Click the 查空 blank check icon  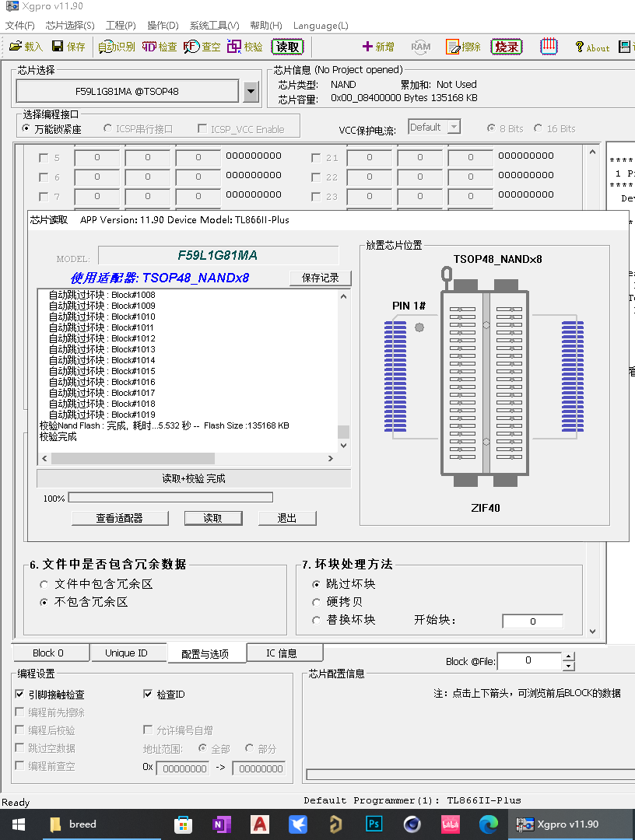(202, 47)
